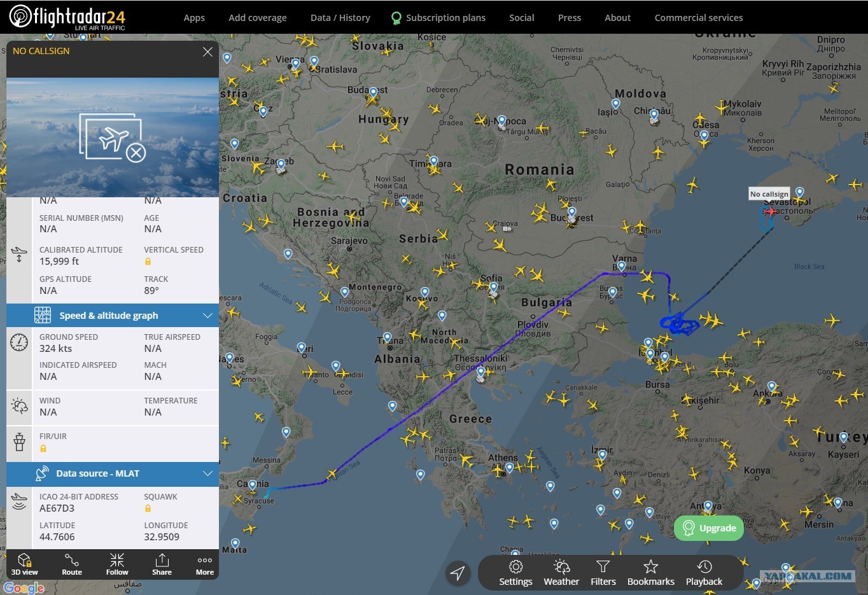Image resolution: width=868 pixels, height=595 pixels.
Task: Click the Squawk locked padlock
Action: [148, 508]
